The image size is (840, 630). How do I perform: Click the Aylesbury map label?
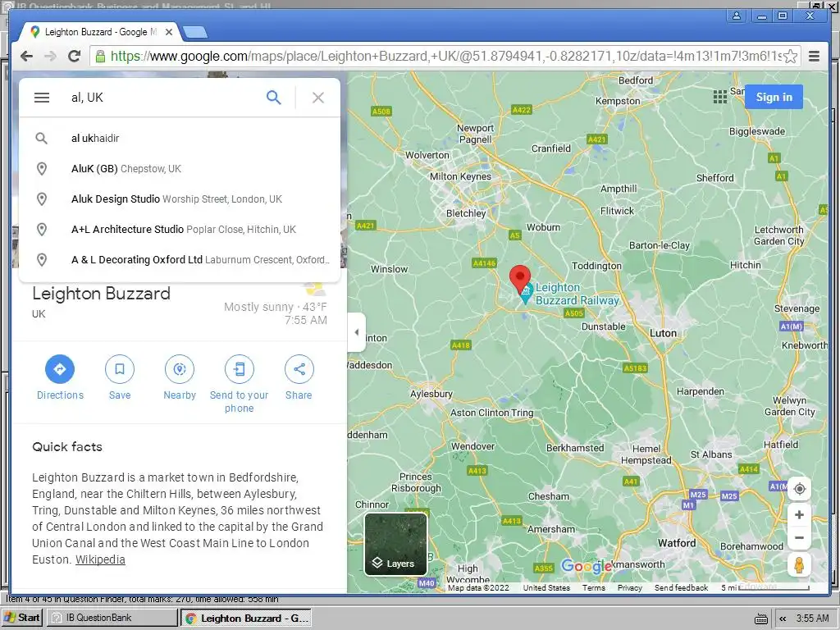431,394
